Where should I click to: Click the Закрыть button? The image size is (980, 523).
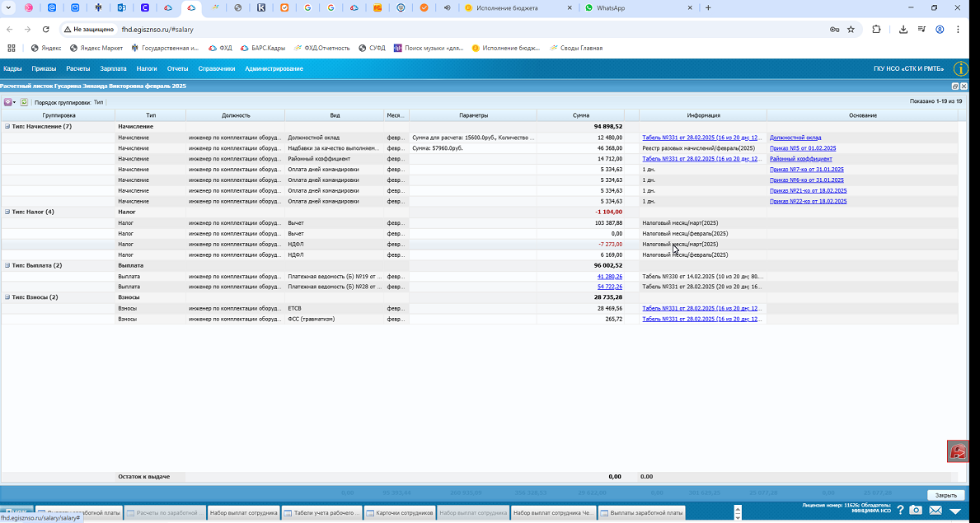tap(945, 495)
